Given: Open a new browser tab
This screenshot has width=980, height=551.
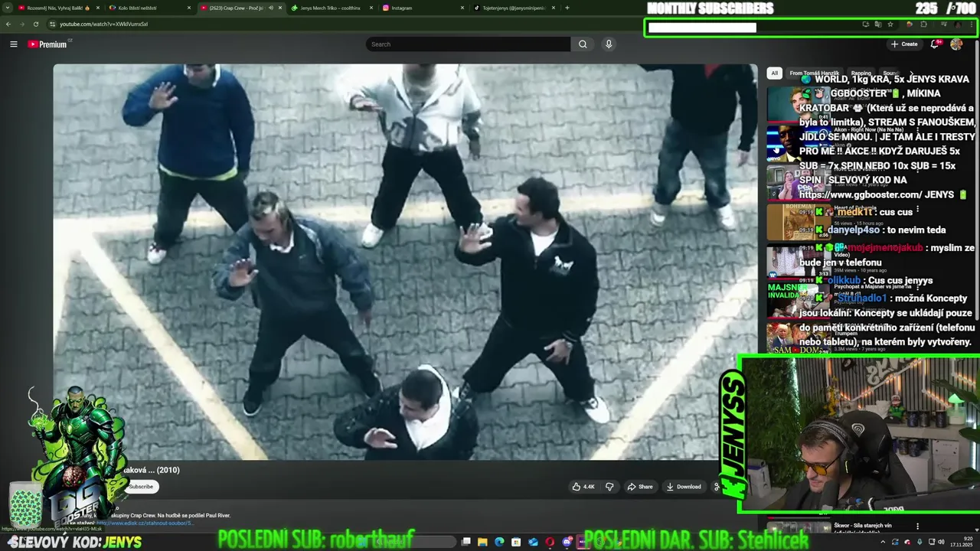Looking at the screenshot, I should tap(567, 8).
